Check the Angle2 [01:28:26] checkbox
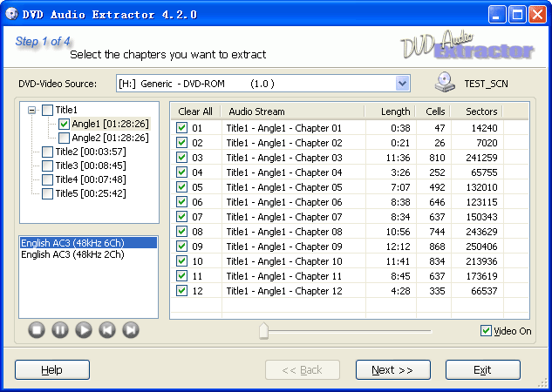Image resolution: width=552 pixels, height=392 pixels. click(64, 138)
